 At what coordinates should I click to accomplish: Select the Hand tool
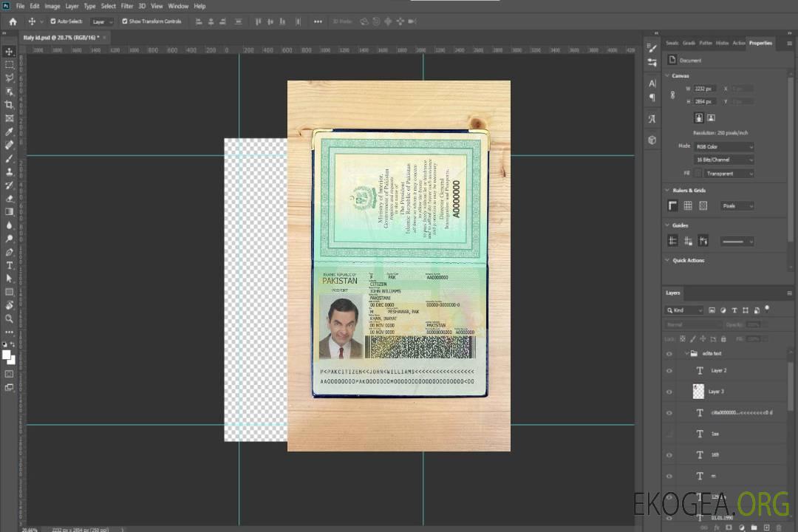9,305
